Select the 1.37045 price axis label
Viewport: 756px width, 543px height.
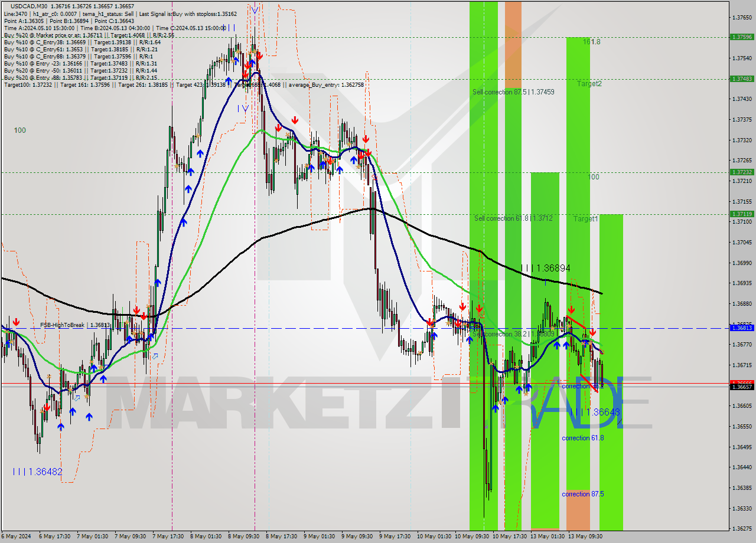click(742, 243)
